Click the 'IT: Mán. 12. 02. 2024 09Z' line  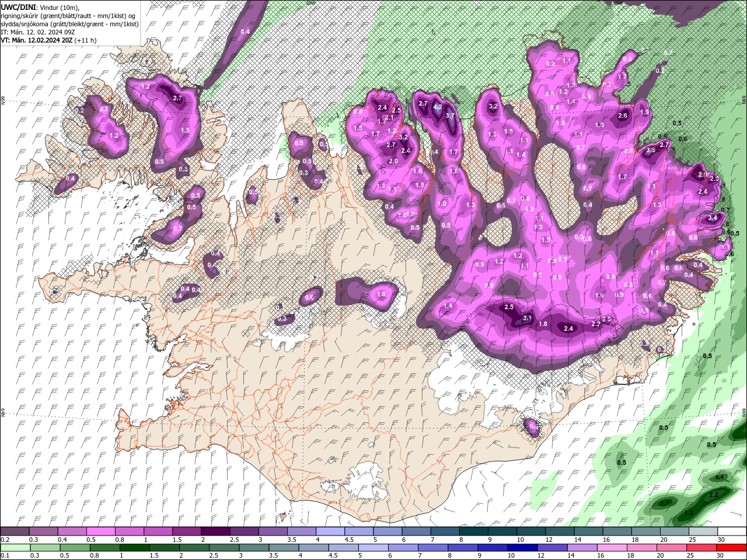(38, 32)
